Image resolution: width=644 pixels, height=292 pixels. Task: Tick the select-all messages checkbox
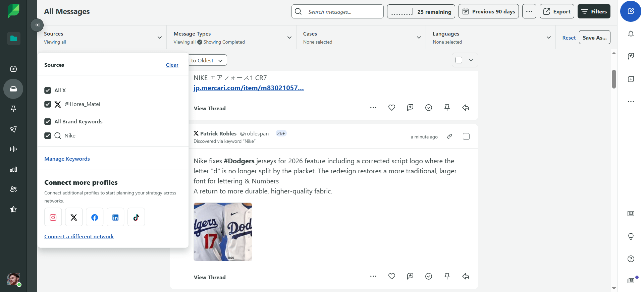(459, 60)
